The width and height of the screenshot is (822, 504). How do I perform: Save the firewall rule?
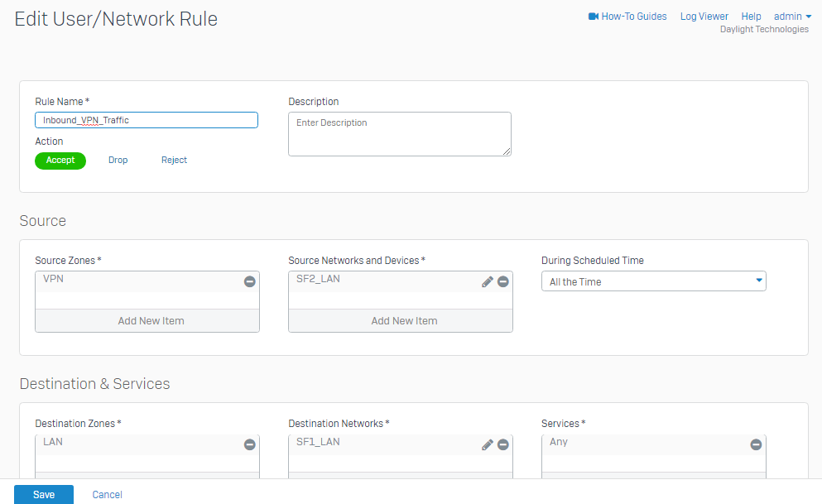tap(44, 495)
